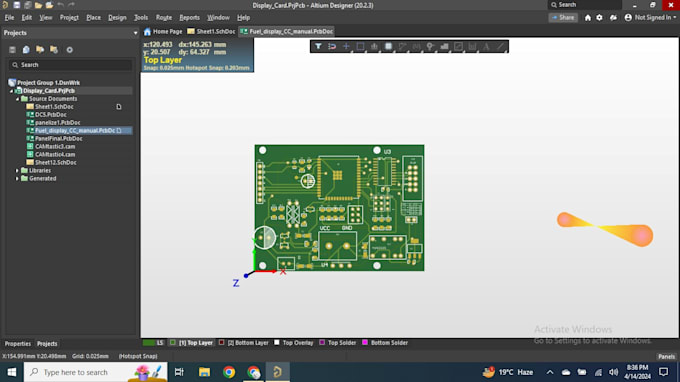Screen dimensions: 680x382
Task: Click the Align Objects chart icon
Action: click(374, 46)
